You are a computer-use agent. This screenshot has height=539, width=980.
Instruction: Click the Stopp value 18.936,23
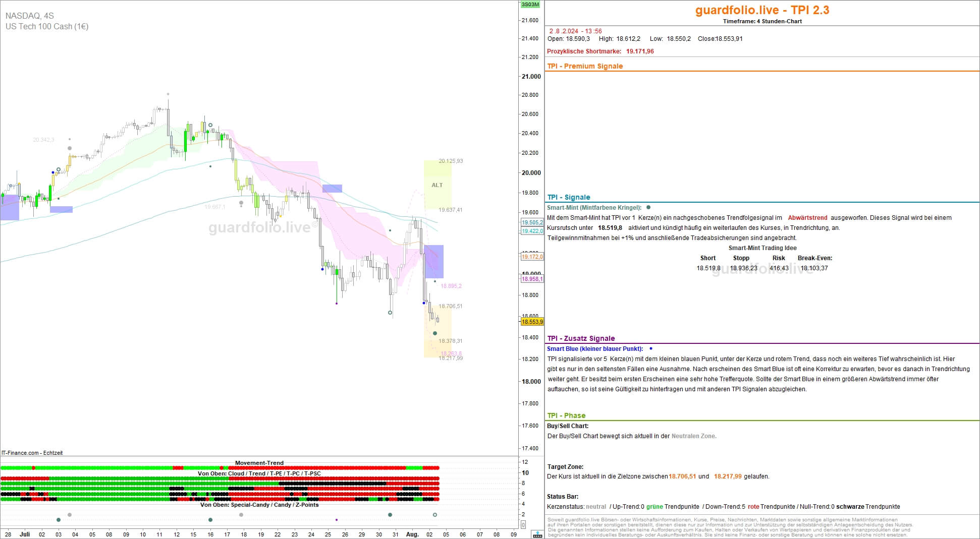(743, 268)
